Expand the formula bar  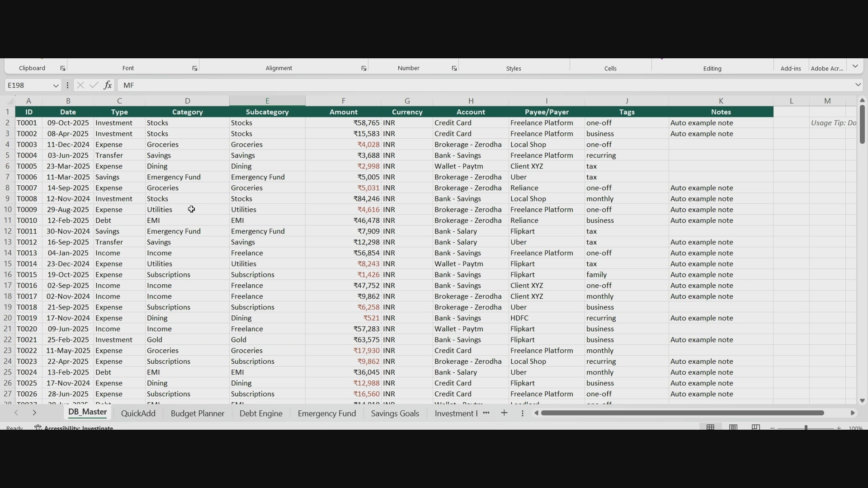point(858,85)
